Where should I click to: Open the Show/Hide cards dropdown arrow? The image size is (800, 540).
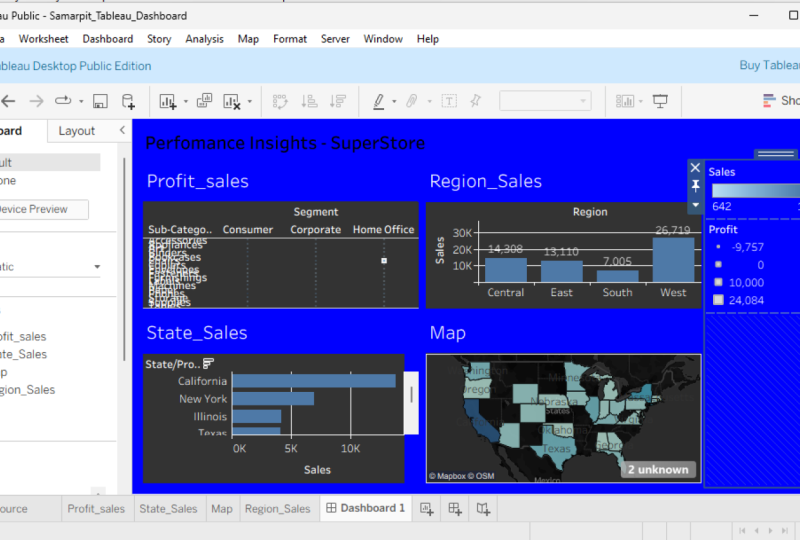tap(641, 102)
